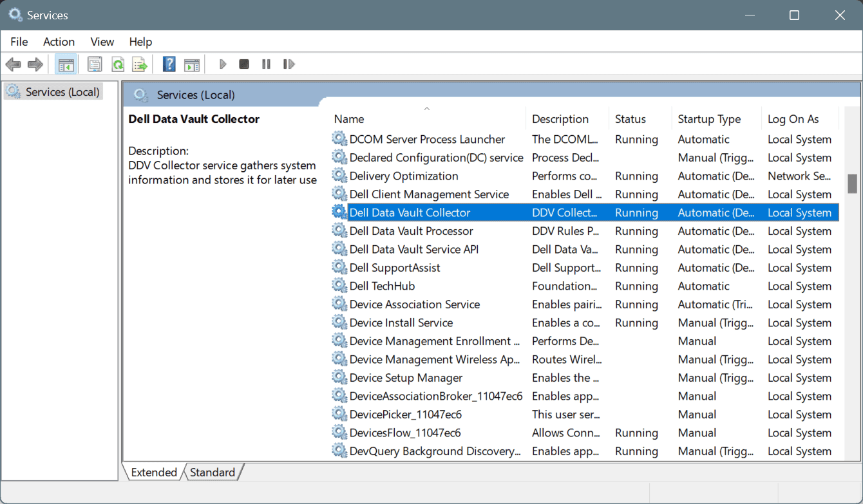Screen dimensions: 863x504
Task: Select the Dell Data Vault Service API name
Action: [x=414, y=249]
